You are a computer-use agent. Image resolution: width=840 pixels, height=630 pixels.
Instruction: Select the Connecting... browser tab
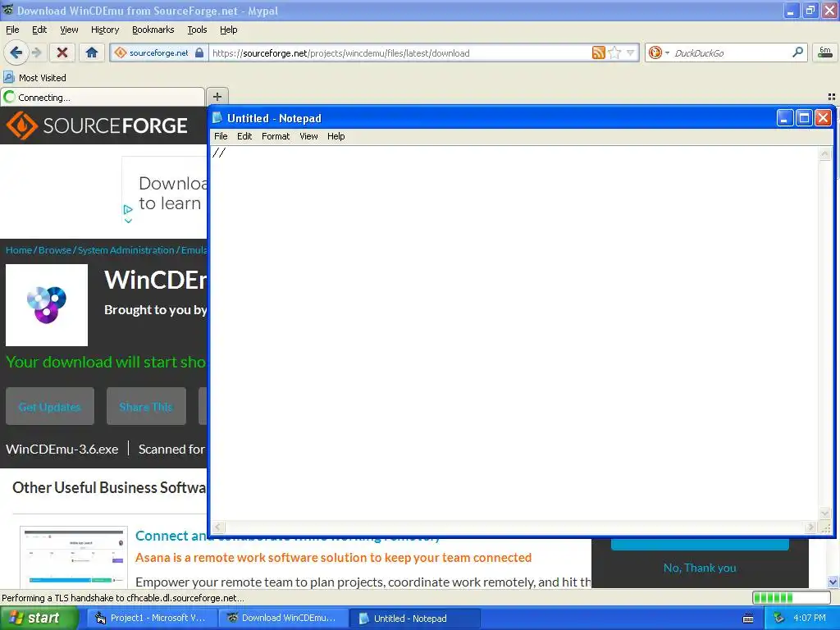click(x=103, y=98)
